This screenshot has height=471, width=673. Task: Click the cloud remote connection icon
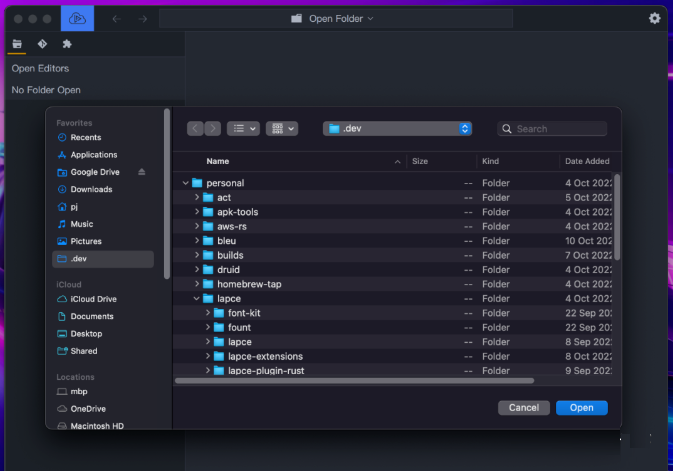pos(77,19)
